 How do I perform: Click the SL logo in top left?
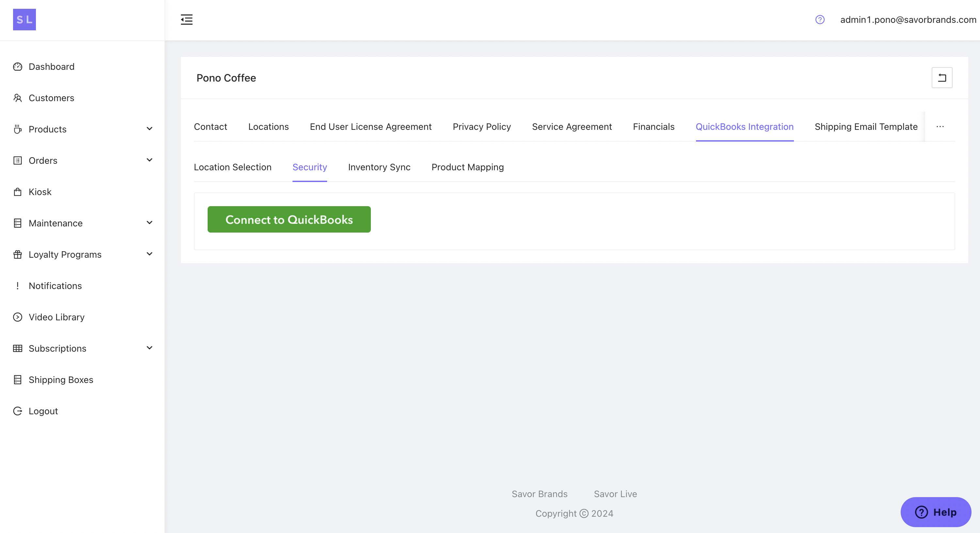point(24,19)
